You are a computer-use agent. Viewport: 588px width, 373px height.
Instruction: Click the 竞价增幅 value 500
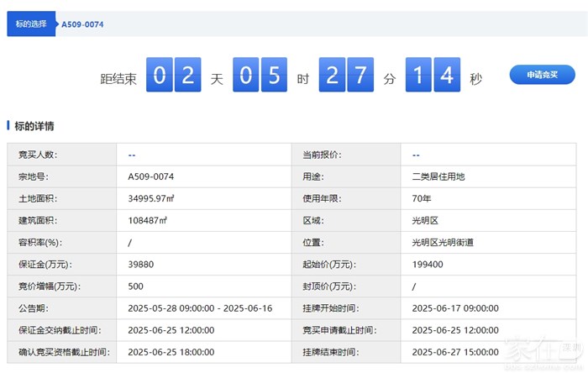click(135, 286)
